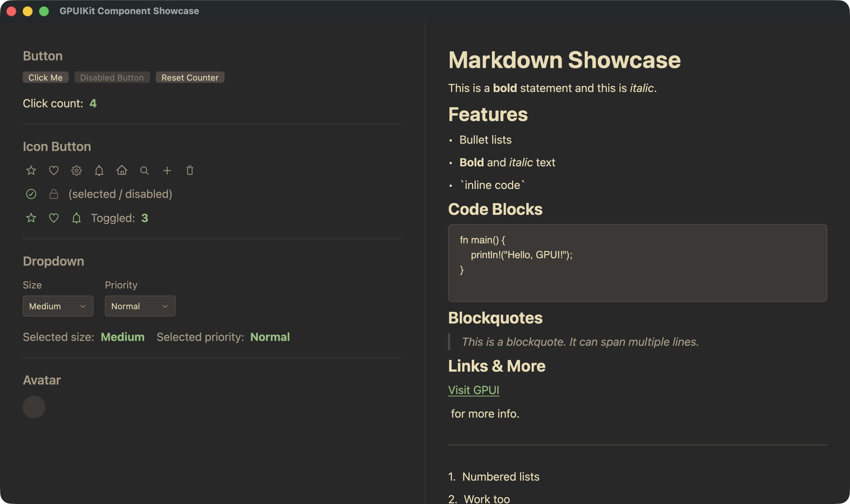This screenshot has height=504, width=850.
Task: Click the round avatar placeholder
Action: click(34, 407)
